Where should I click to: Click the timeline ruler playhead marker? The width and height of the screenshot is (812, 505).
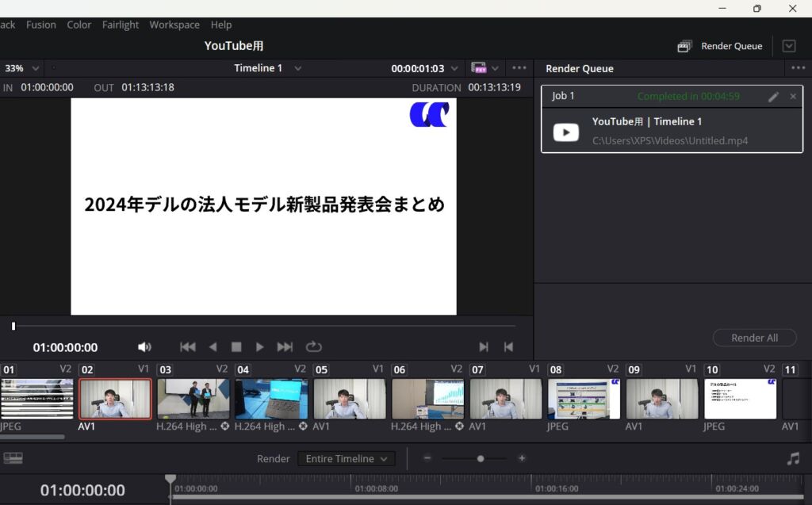click(170, 479)
